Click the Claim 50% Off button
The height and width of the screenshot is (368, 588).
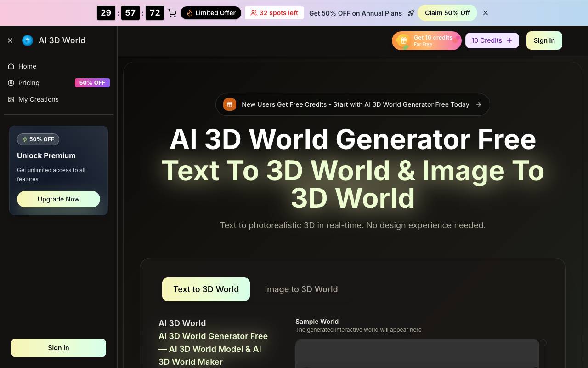tap(447, 13)
